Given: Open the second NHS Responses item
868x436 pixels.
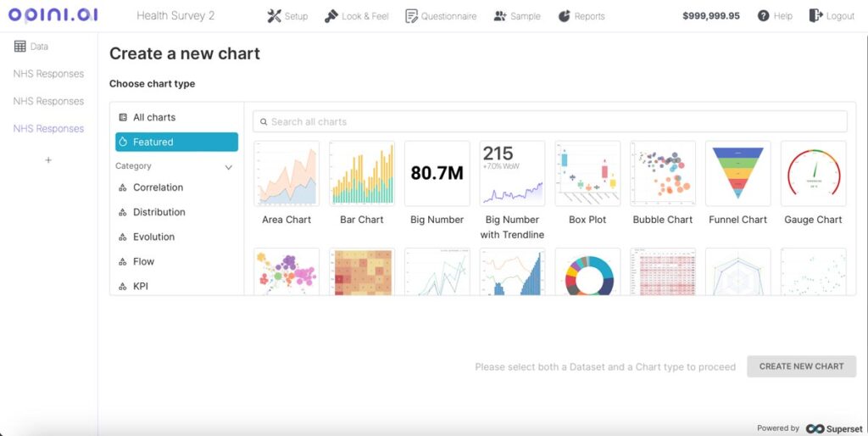Looking at the screenshot, I should tap(48, 102).
